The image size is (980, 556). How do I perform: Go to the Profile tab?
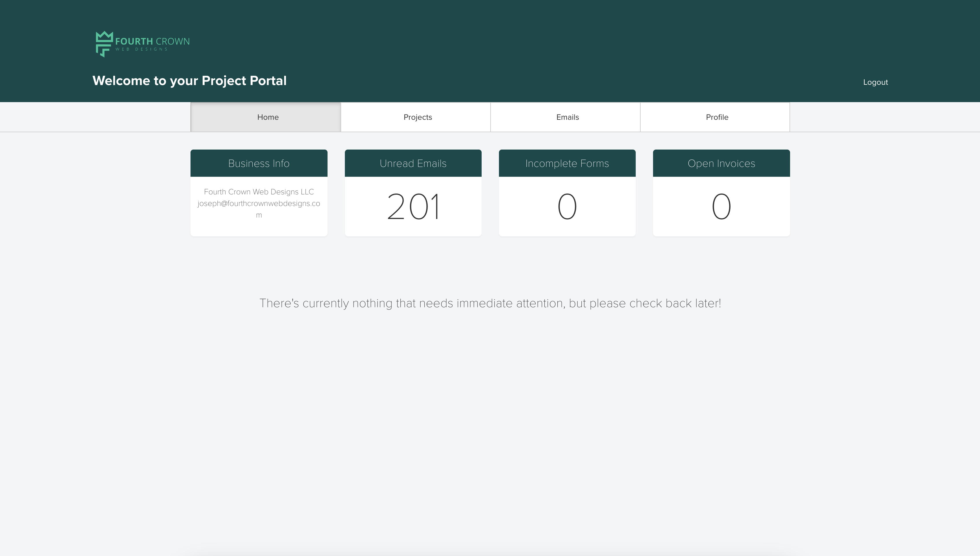click(x=717, y=117)
